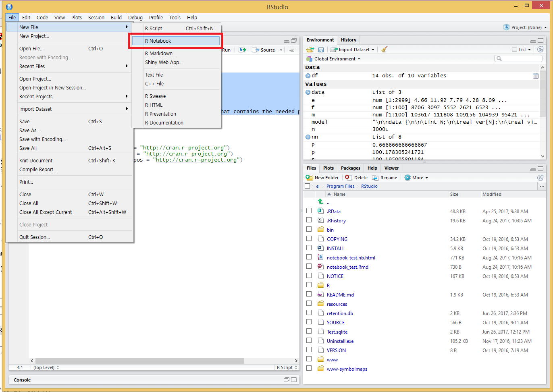The height and width of the screenshot is (392, 553).
Task: Open the df data viewer grid icon
Action: (x=536, y=76)
